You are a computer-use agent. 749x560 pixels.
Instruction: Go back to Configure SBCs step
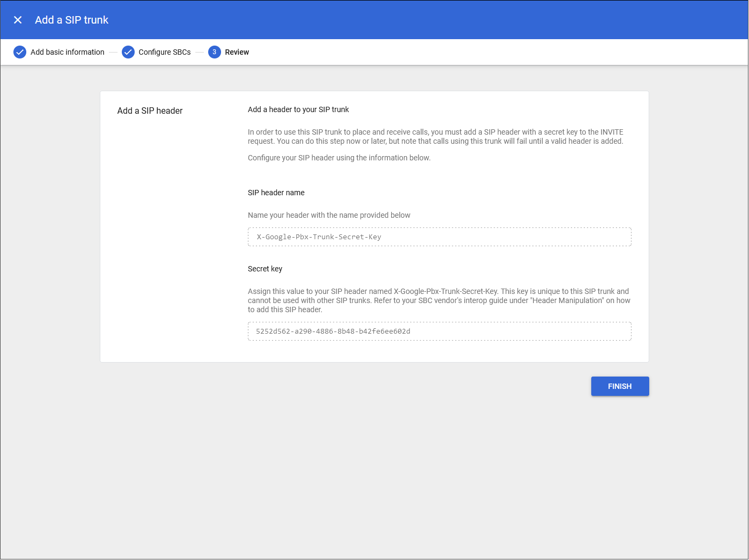165,52
